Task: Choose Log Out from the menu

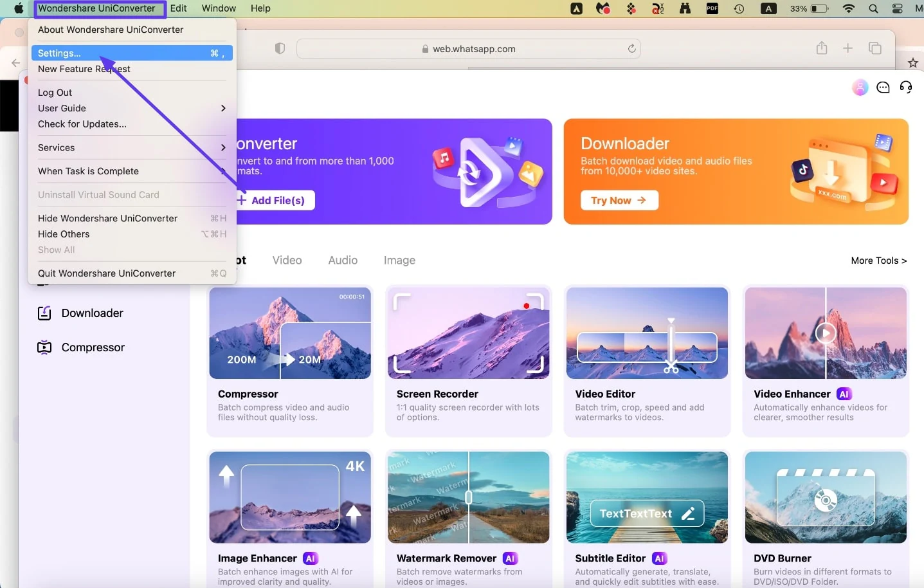Action: (x=55, y=93)
